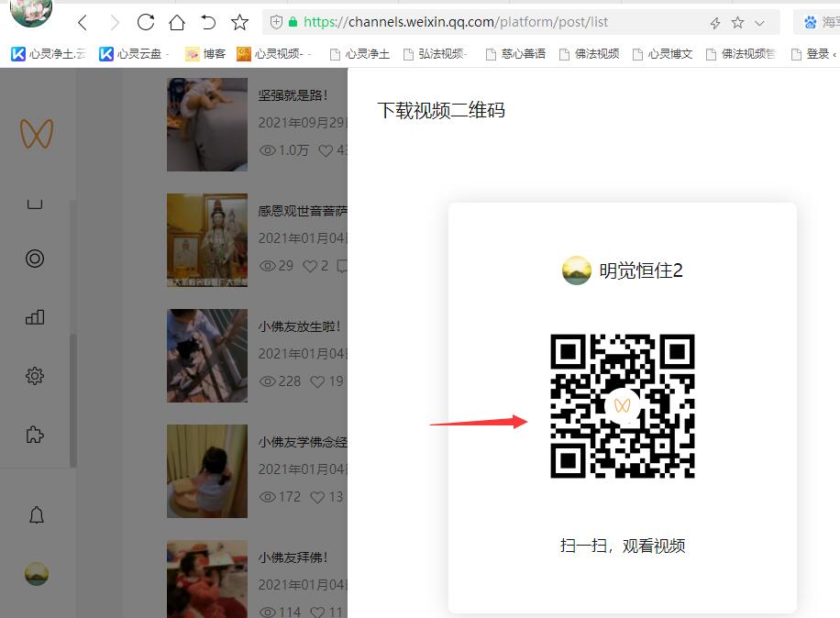Screen dimensions: 840x618
Task: Click the sidebar vertical scrollbar
Action: [72, 399]
